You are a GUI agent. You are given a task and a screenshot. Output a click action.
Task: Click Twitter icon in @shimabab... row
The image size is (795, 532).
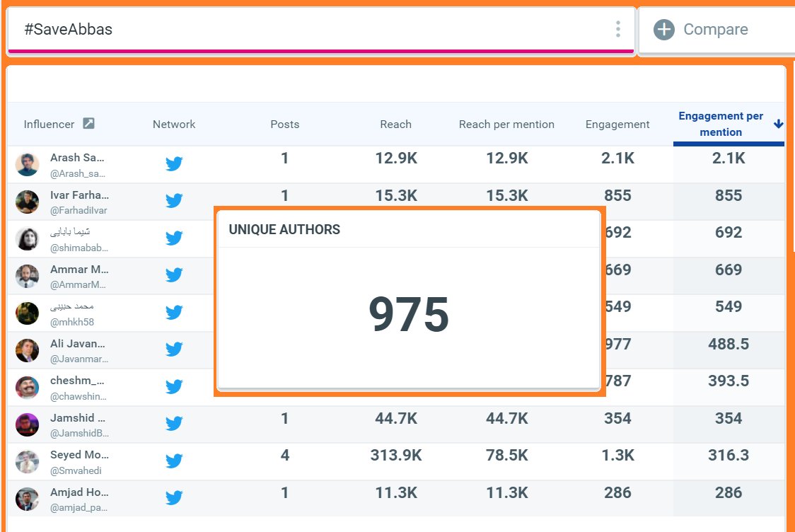pyautogui.click(x=174, y=238)
